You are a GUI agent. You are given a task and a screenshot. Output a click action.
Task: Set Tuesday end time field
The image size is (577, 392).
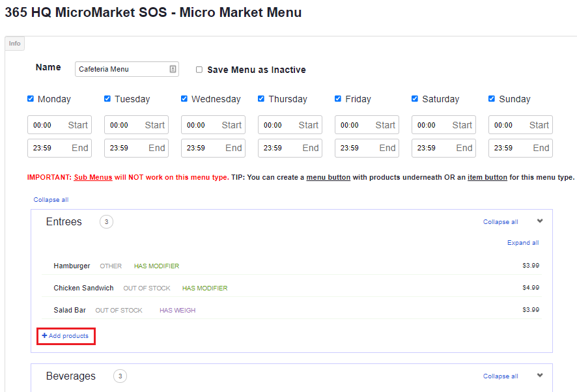pyautogui.click(x=137, y=148)
